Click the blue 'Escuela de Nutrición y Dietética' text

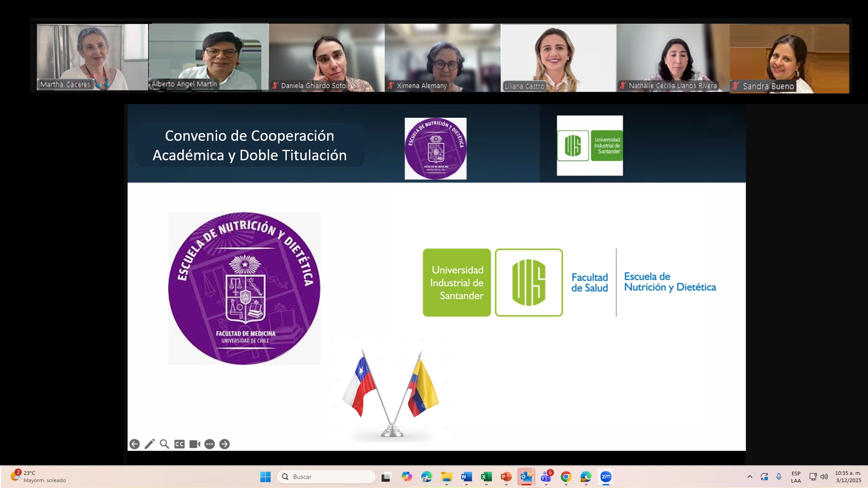coord(670,282)
